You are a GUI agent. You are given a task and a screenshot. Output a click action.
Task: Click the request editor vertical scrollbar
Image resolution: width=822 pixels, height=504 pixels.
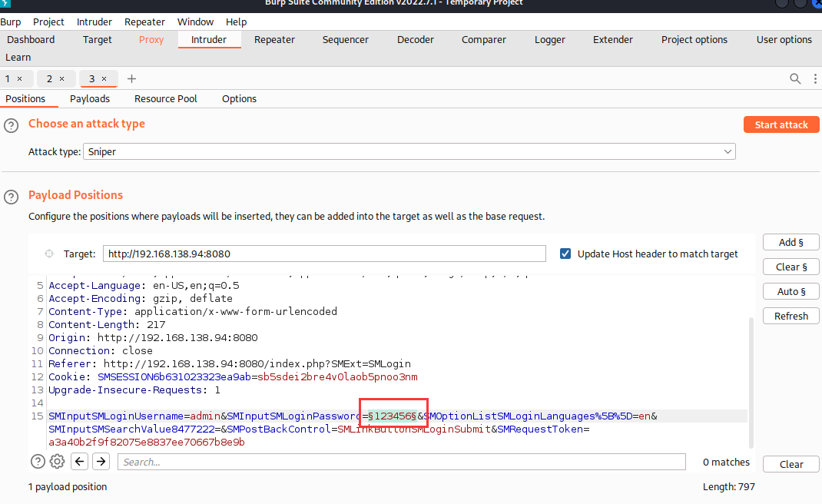tap(751, 383)
